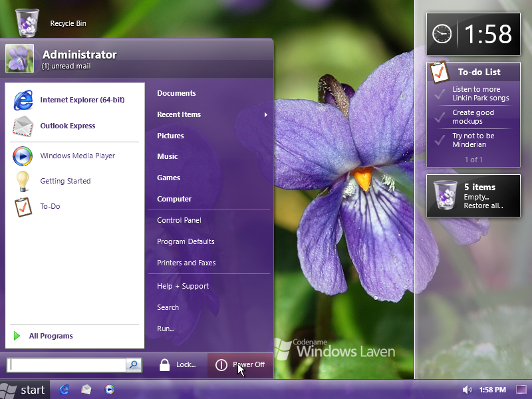Click inside the Start menu search box
Viewport: 532px width, 399px height.
65,365
